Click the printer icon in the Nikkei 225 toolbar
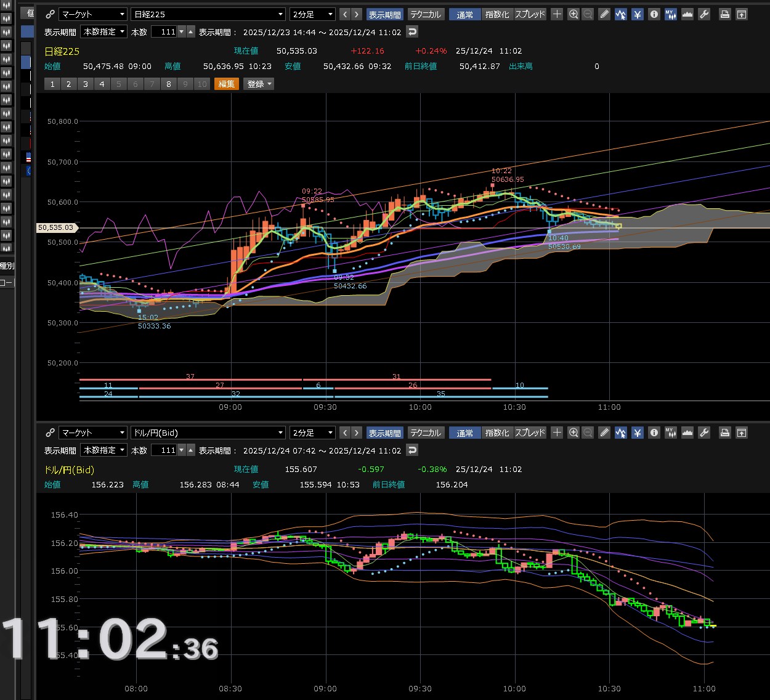The width and height of the screenshot is (770, 700). [x=725, y=14]
